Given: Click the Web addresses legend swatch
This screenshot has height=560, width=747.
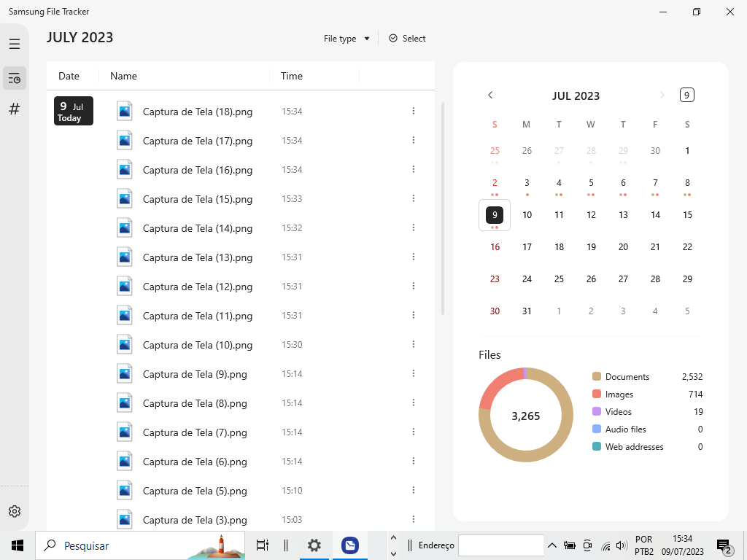Looking at the screenshot, I should (597, 447).
